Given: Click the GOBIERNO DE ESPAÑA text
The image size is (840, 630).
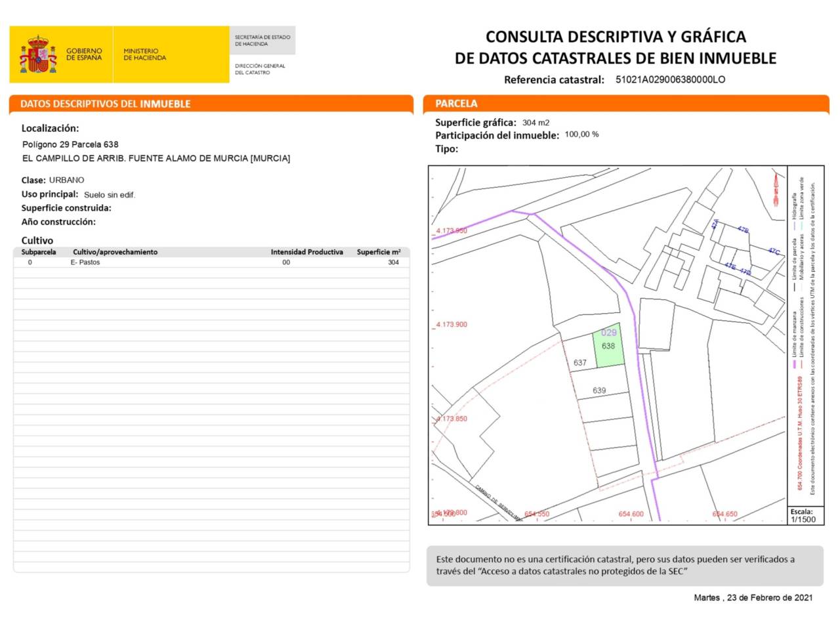Looking at the screenshot, I should (84, 54).
